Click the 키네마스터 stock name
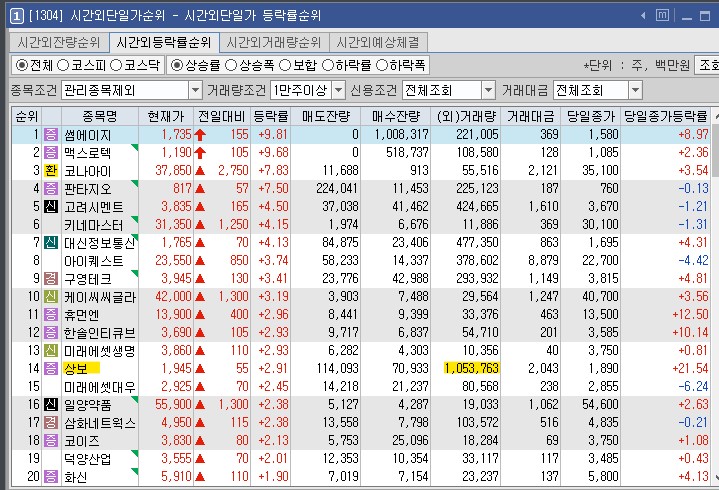 (94, 225)
